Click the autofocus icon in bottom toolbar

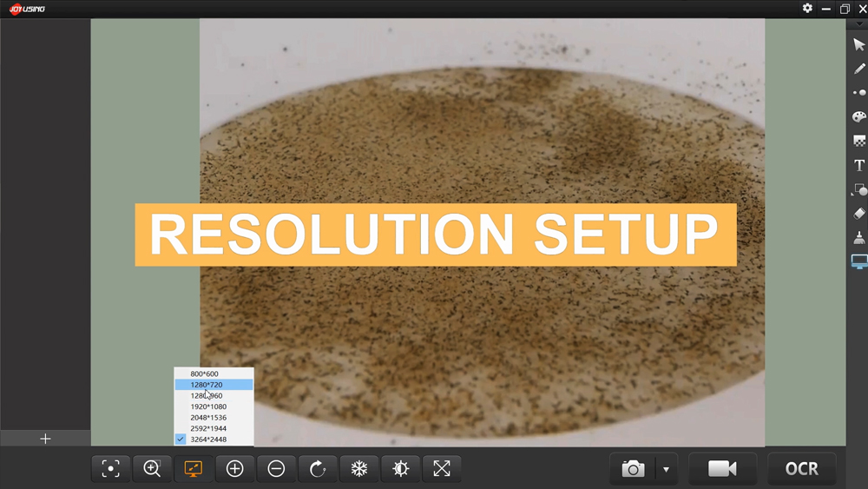click(111, 469)
